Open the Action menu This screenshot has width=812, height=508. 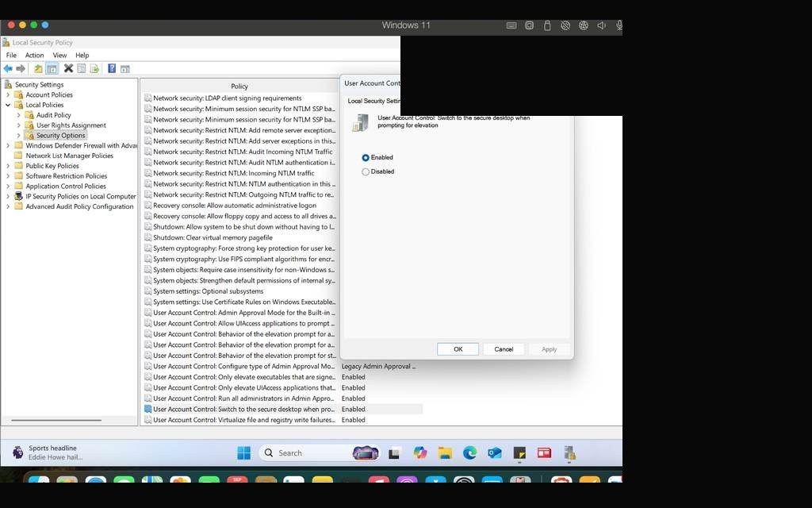point(35,55)
